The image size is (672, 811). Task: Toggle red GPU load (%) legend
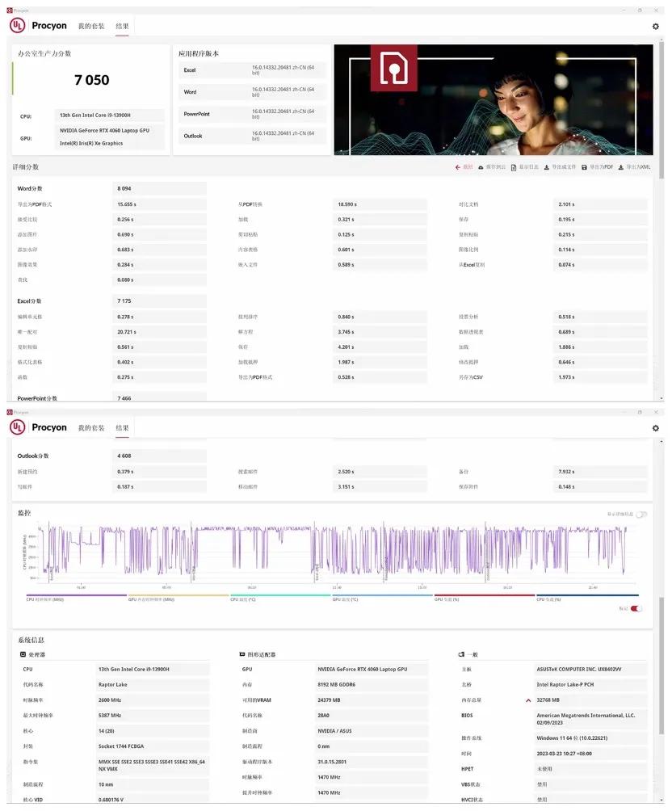485,598
